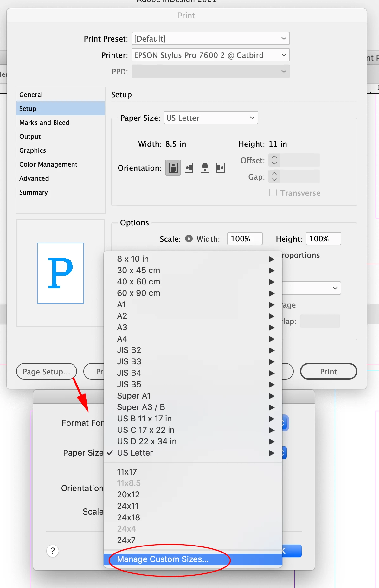Select reverse portrait orientation icon
The height and width of the screenshot is (588, 379).
tap(205, 168)
